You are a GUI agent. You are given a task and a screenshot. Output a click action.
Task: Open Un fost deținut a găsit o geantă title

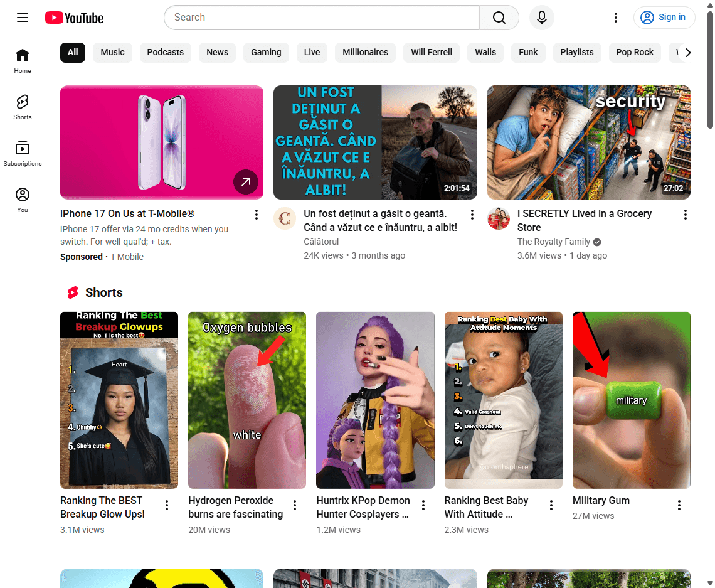[x=380, y=221]
